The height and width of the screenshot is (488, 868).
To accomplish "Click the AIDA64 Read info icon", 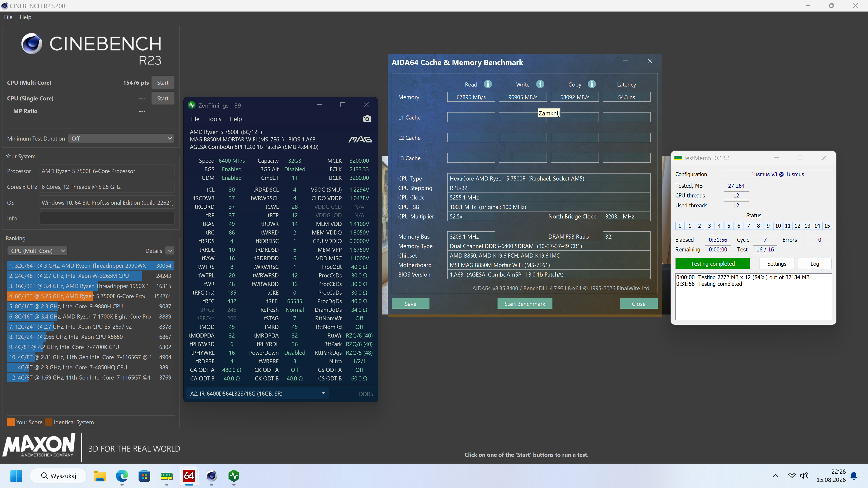I will click(488, 84).
